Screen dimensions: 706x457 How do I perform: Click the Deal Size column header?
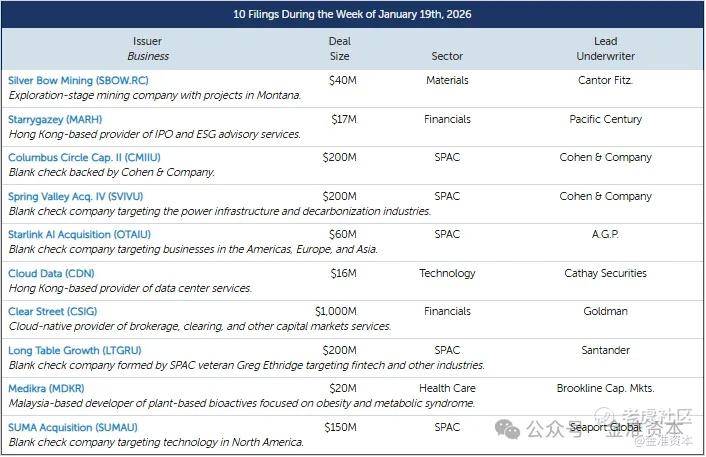(339, 48)
